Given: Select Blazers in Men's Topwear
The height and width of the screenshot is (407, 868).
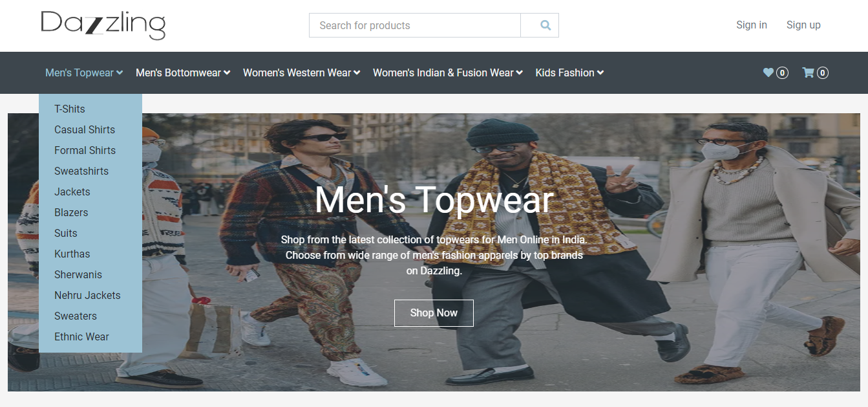Looking at the screenshot, I should click(x=71, y=212).
